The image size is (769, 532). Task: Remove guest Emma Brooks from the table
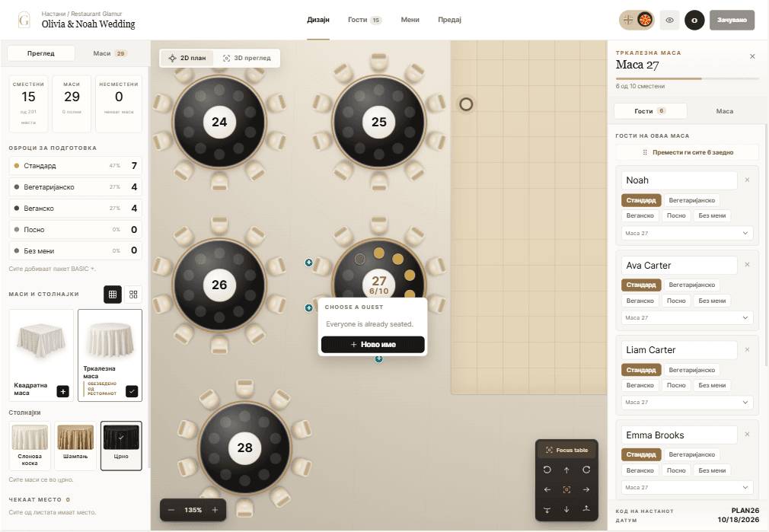[747, 435]
